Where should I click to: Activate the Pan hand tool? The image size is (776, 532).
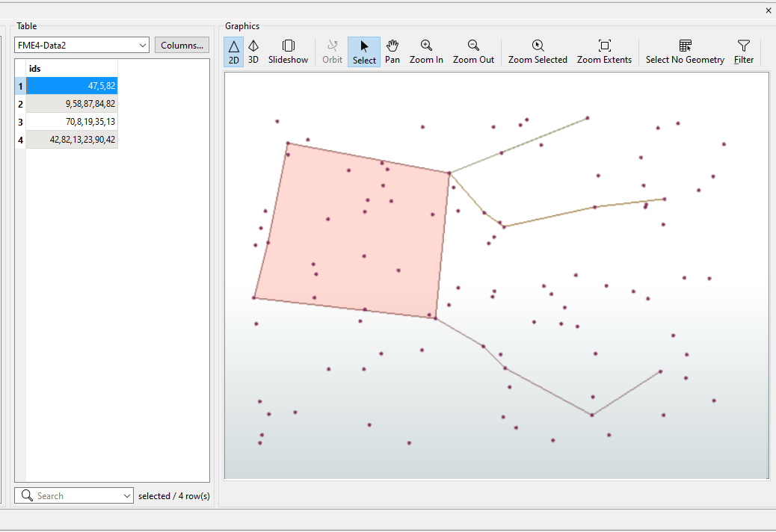pyautogui.click(x=392, y=52)
